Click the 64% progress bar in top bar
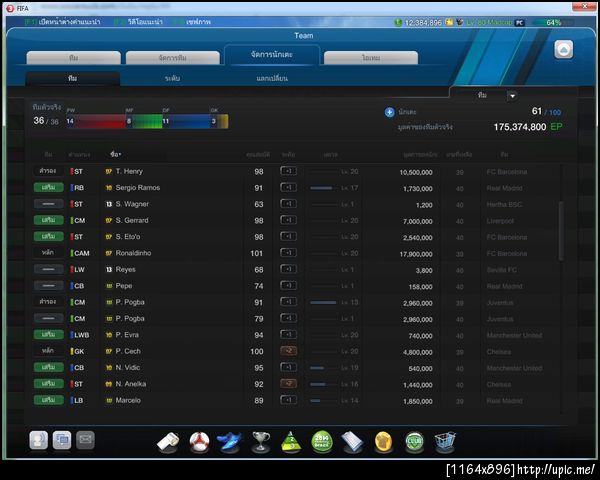Screen dimensions: 600x480 (553, 23)
